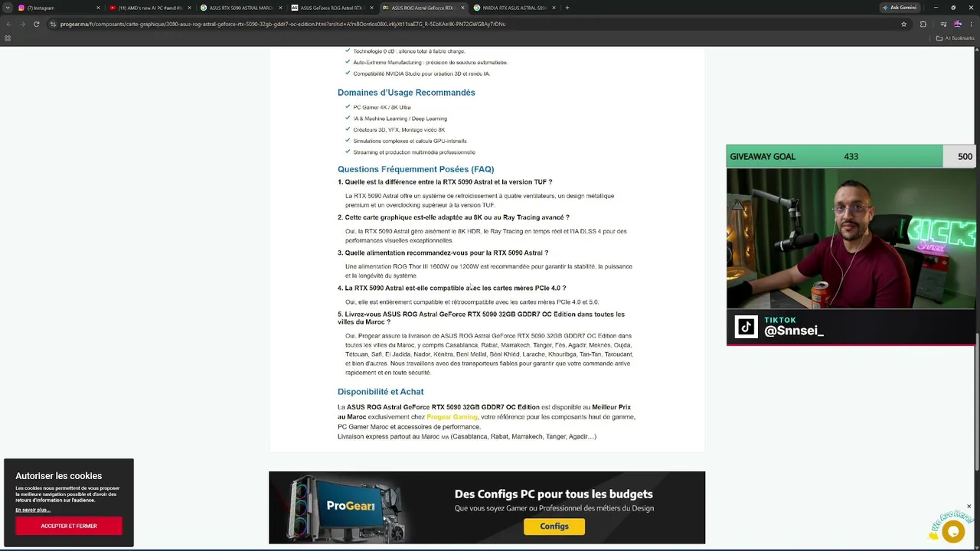Click the Domaines d'Usage Recommandés heading
Viewport: 980px width, 551px height.
[407, 93]
